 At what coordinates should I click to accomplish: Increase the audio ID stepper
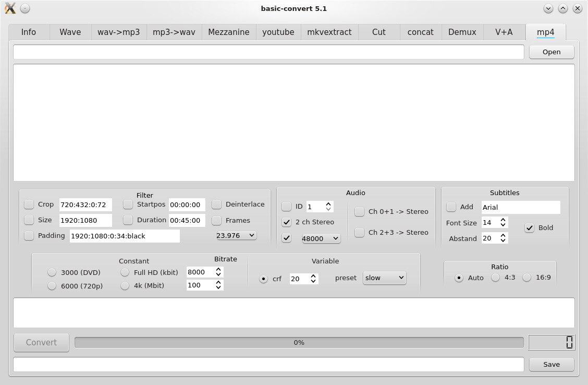pyautogui.click(x=328, y=204)
